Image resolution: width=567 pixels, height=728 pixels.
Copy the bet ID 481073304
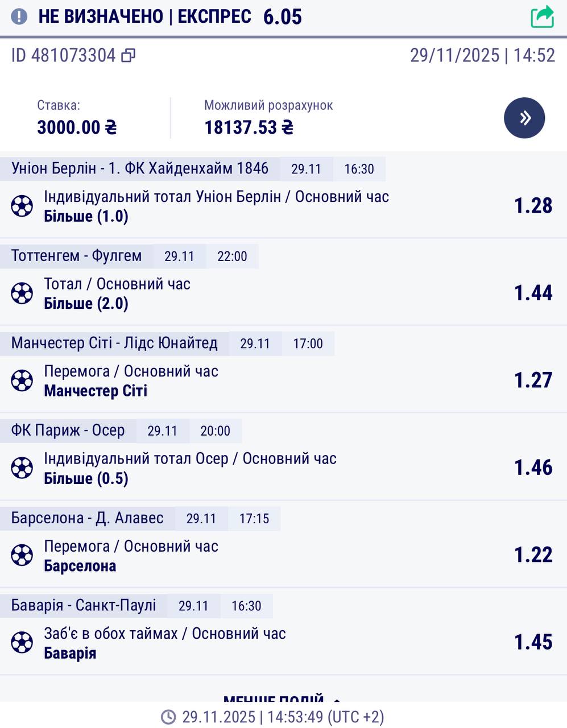(129, 56)
